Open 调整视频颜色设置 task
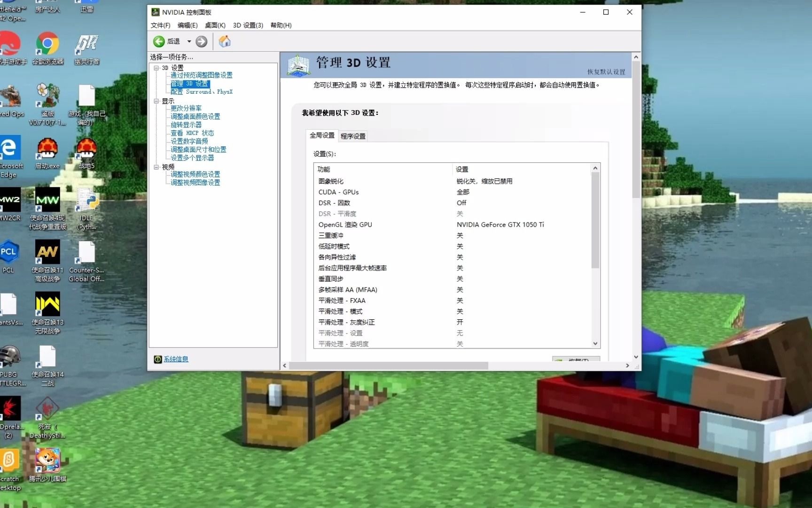This screenshot has height=508, width=812. (x=195, y=174)
